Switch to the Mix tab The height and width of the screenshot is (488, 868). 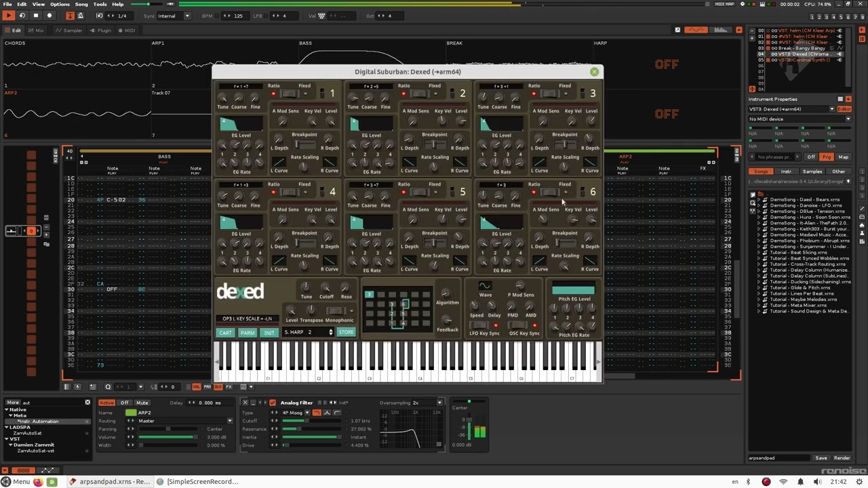[x=36, y=30]
